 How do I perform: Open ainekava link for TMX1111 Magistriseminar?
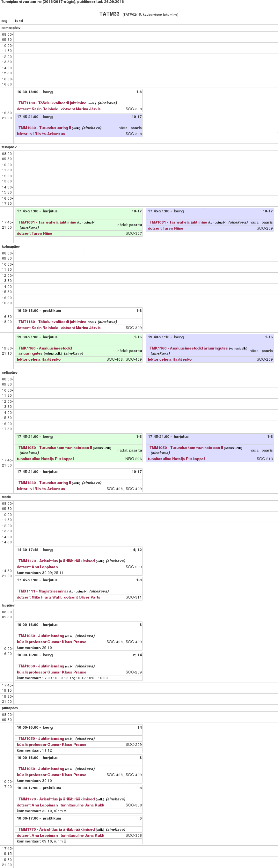(x=99, y=591)
